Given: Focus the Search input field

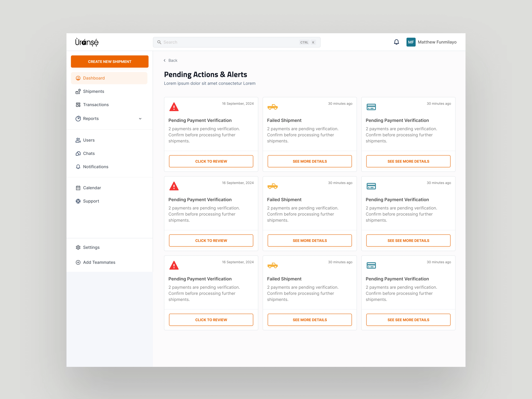Looking at the screenshot, I should [237, 42].
